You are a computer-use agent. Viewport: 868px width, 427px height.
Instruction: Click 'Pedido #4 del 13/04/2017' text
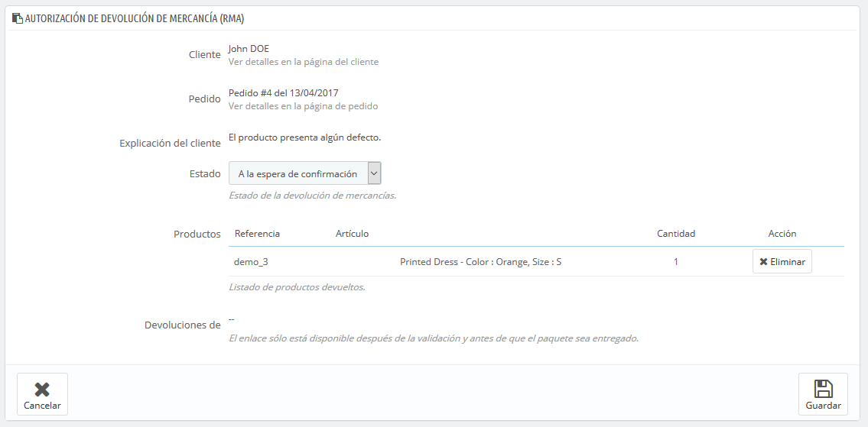tap(284, 93)
